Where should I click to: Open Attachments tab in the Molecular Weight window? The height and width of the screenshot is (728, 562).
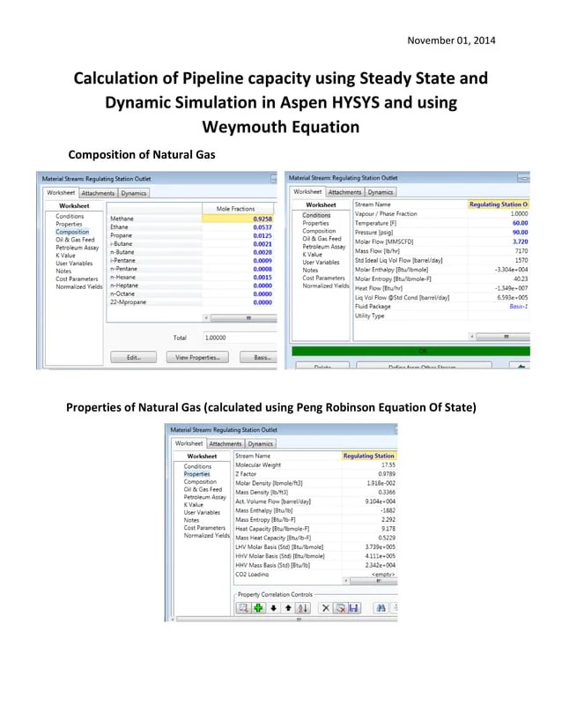click(x=226, y=444)
